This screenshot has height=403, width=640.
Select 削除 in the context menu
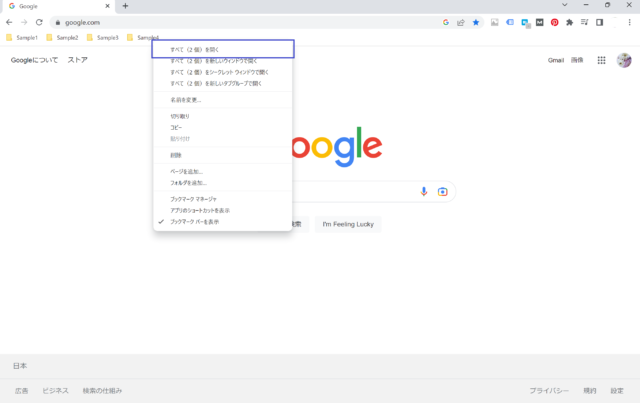click(x=223, y=155)
